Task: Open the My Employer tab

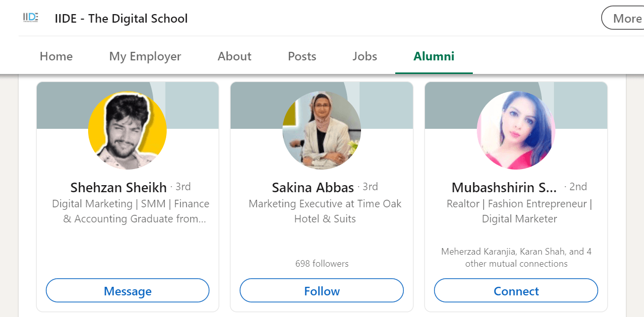Action: click(x=145, y=56)
